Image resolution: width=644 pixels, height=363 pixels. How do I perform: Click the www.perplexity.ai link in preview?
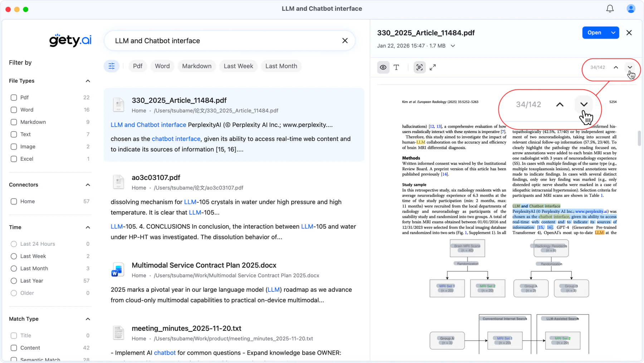pyautogui.click(x=591, y=211)
